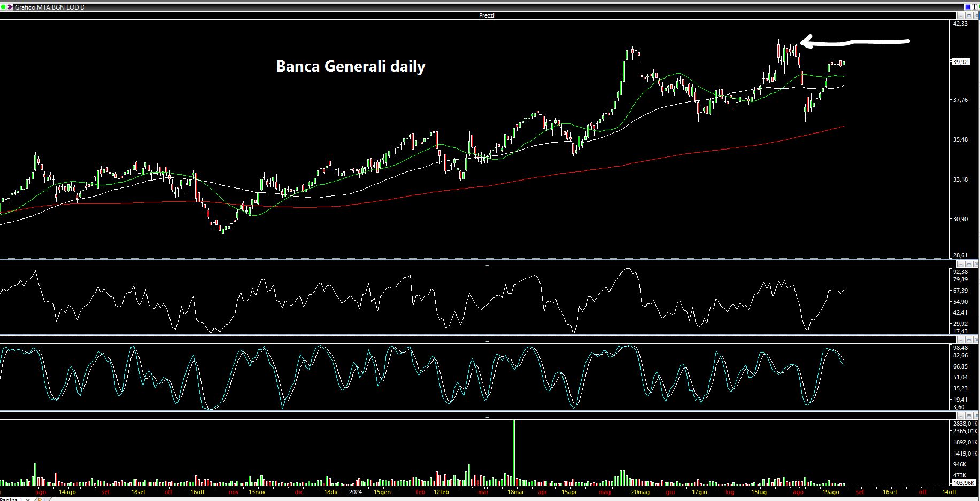Screen dimensions: 980x501
Task: Click the purple arrow icon beside Grafico title
Action: click(x=10, y=7)
